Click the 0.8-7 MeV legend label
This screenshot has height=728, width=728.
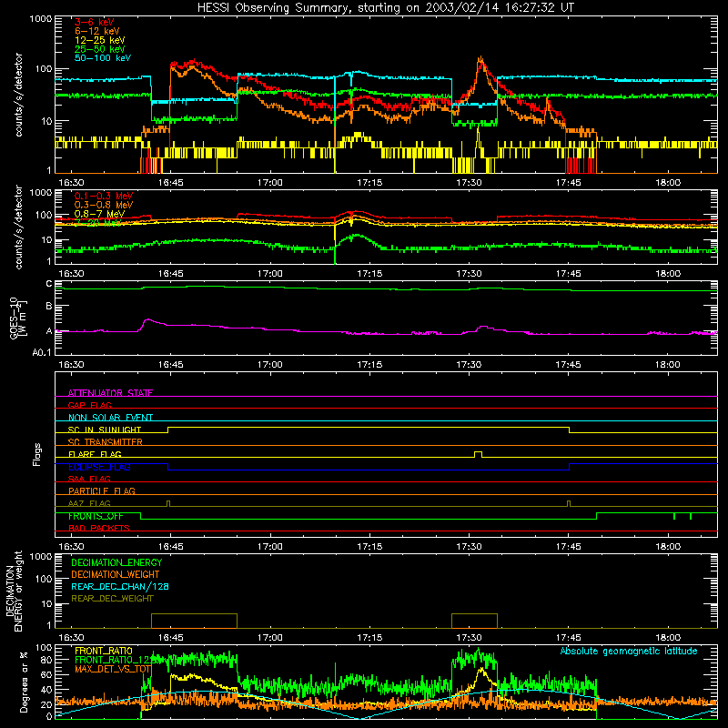point(99,214)
